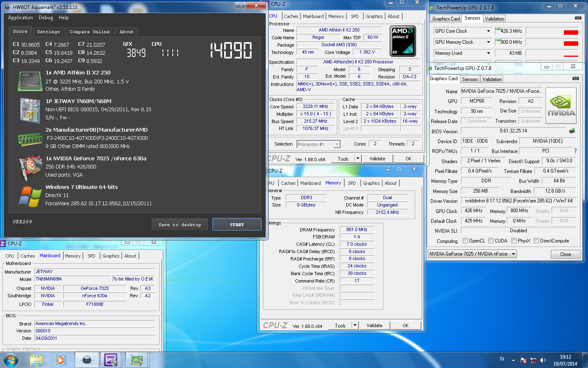588x368 pixels.
Task: Switch to the Caches tab in CPU-Z CPU window
Action: coord(291,16)
